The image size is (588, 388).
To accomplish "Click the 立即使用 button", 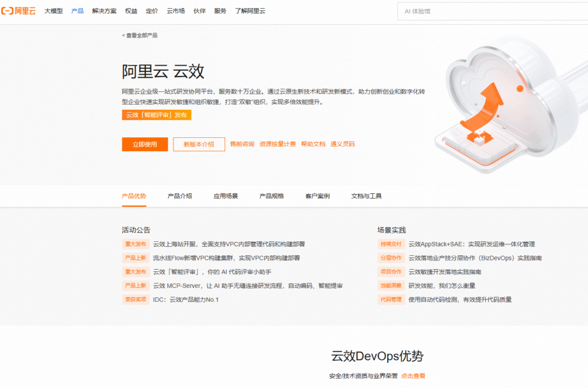I will [x=144, y=144].
